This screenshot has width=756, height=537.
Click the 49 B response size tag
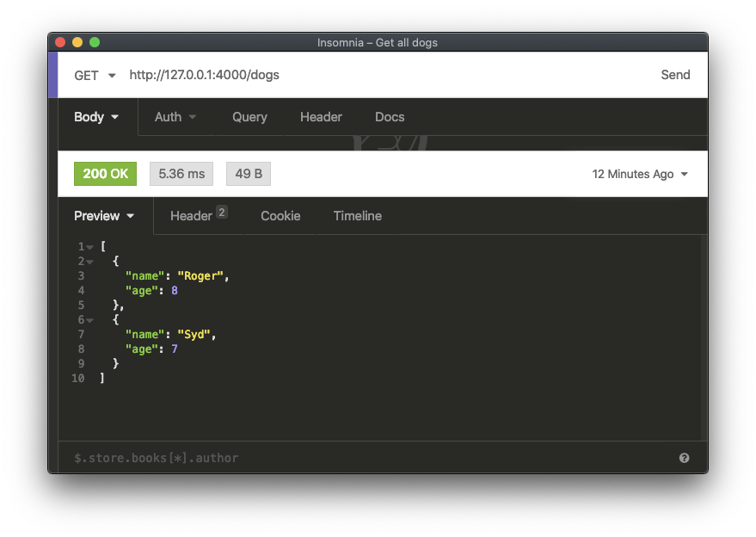point(249,174)
